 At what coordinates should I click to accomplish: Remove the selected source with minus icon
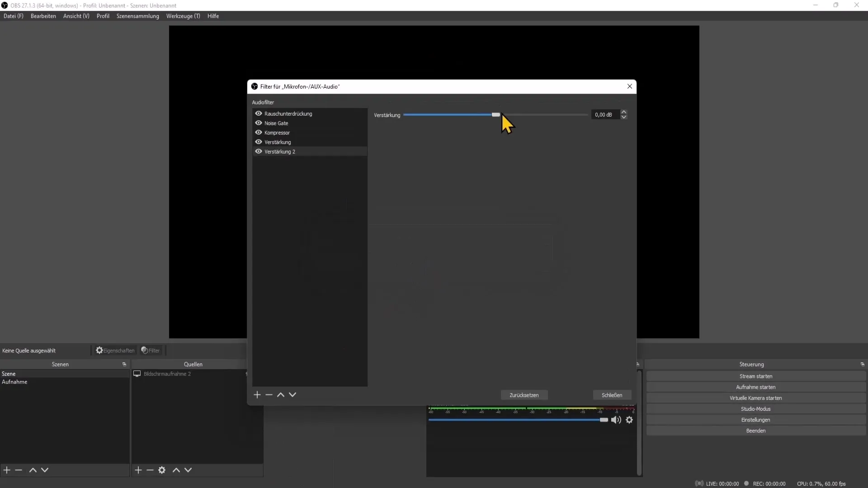click(150, 470)
